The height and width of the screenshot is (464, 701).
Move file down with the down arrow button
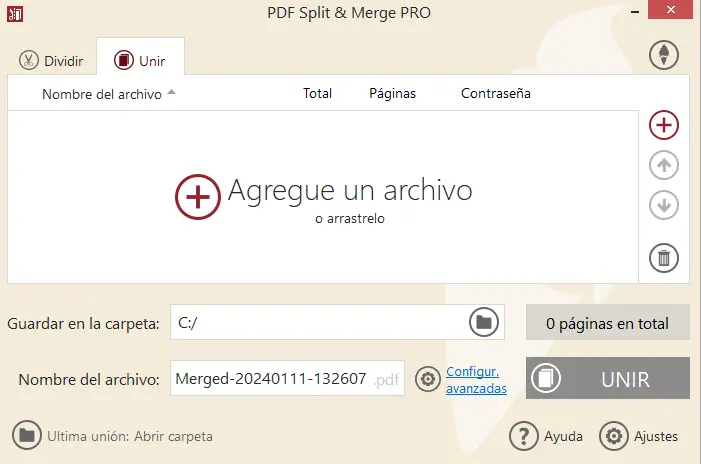click(x=664, y=205)
